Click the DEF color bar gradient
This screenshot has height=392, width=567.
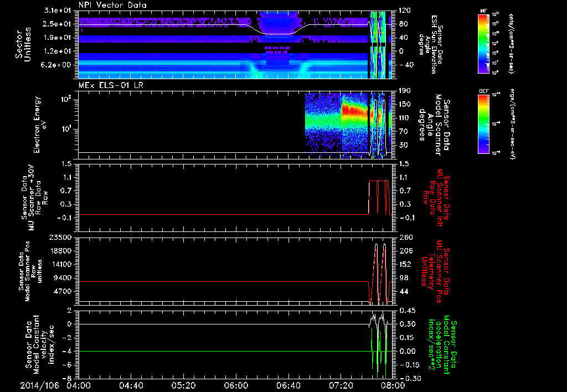tap(484, 123)
